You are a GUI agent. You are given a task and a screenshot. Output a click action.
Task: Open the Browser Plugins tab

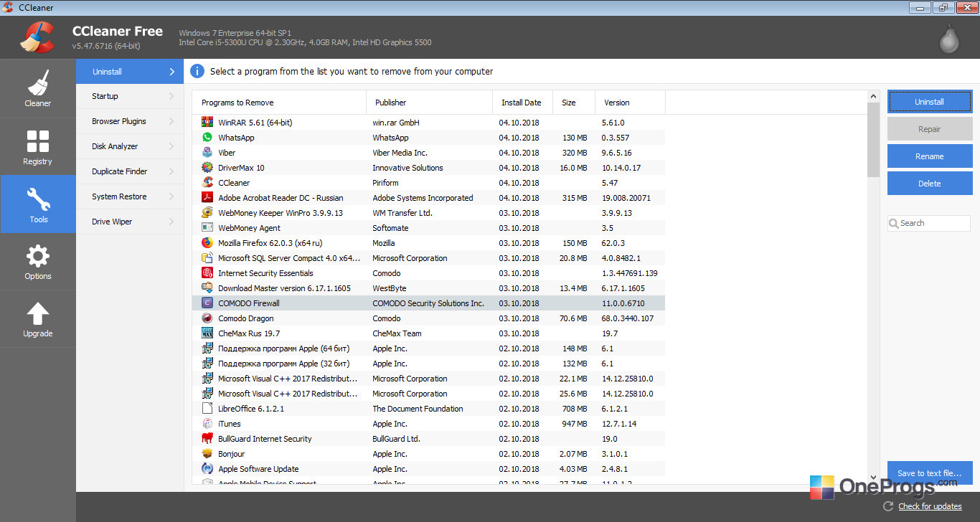(x=130, y=121)
